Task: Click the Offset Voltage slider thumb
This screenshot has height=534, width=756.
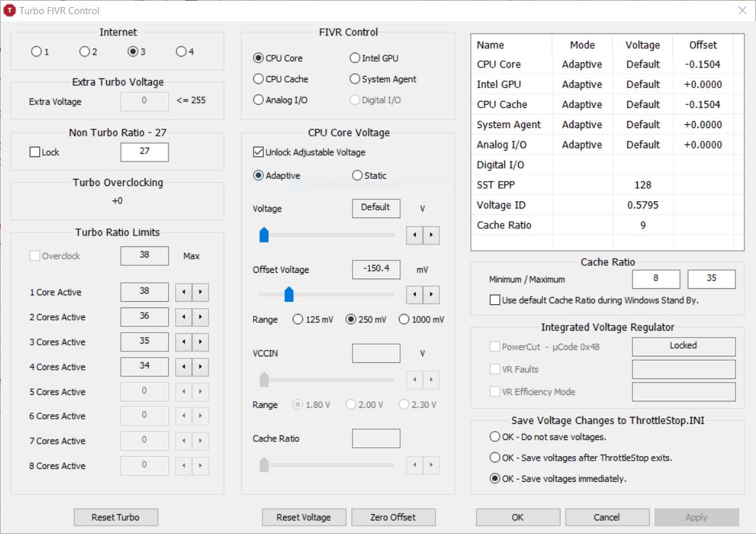Action: pos(289,294)
